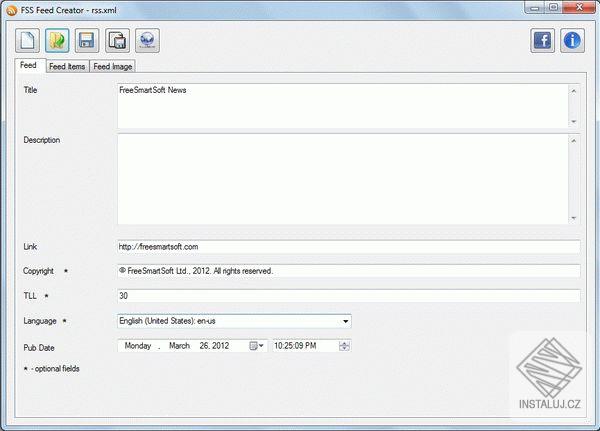Image resolution: width=600 pixels, height=431 pixels.
Task: Click the Save As toolbar icon
Action: (x=117, y=40)
